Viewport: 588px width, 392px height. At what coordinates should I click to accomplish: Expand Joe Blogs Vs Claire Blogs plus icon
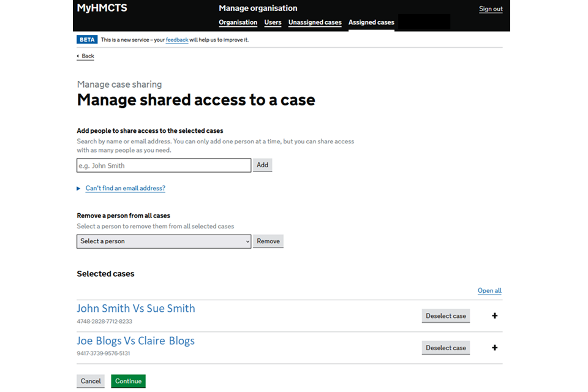pyautogui.click(x=494, y=348)
